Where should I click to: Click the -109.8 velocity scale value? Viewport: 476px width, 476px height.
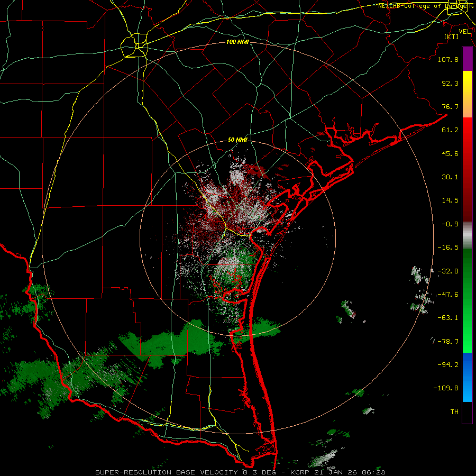tap(446, 388)
